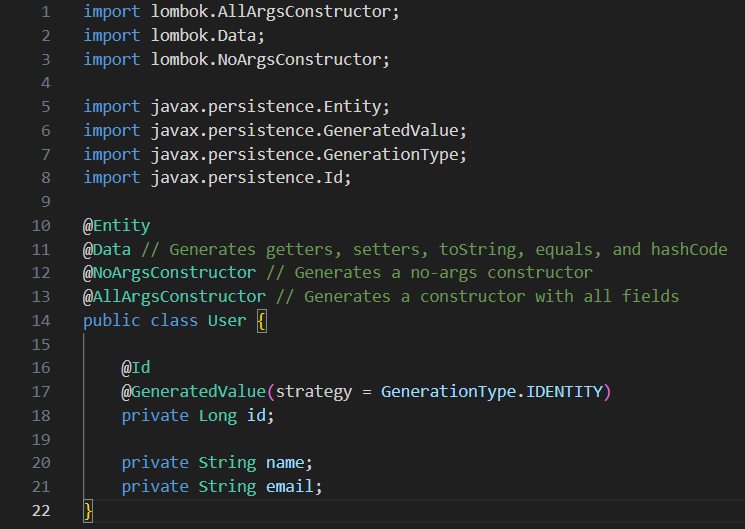Place cursor on the @Entity annotation
This screenshot has width=745, height=529.
pyautogui.click(x=116, y=225)
